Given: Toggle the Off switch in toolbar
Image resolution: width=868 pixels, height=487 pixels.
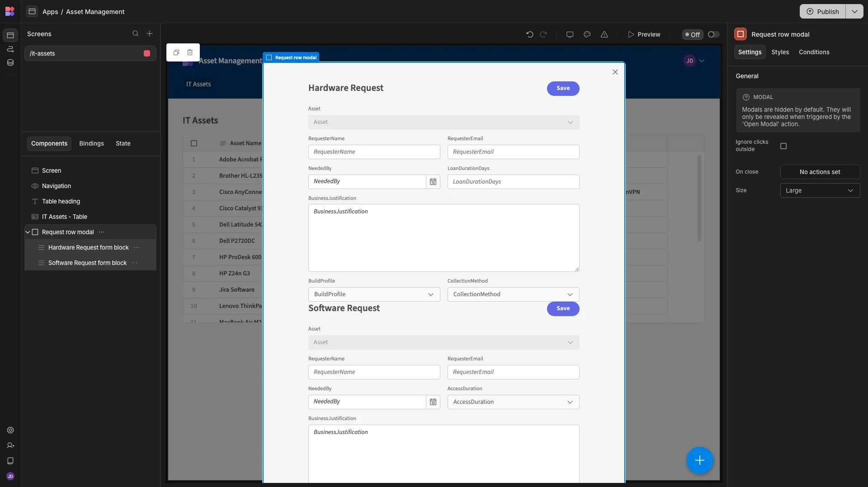Looking at the screenshot, I should tap(713, 34).
